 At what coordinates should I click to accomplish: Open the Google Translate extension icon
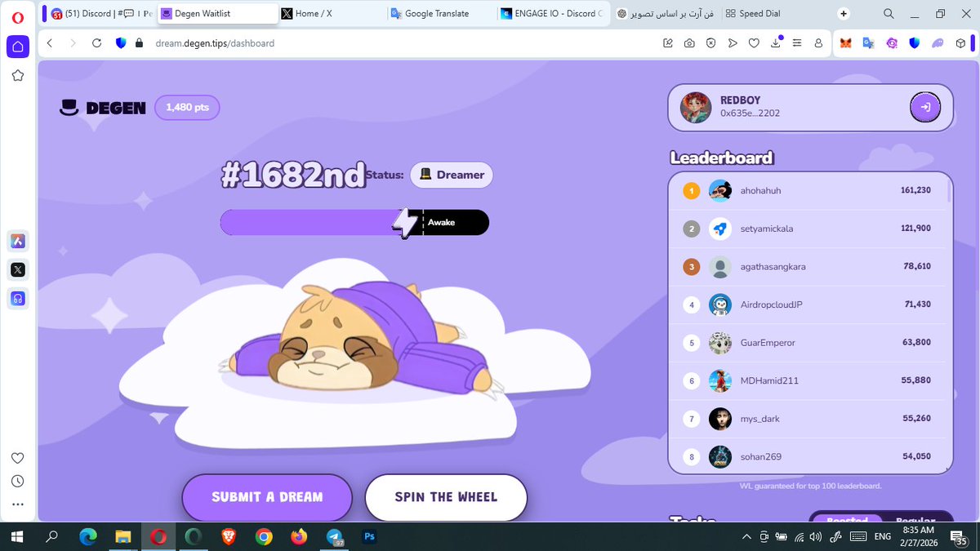869,43
